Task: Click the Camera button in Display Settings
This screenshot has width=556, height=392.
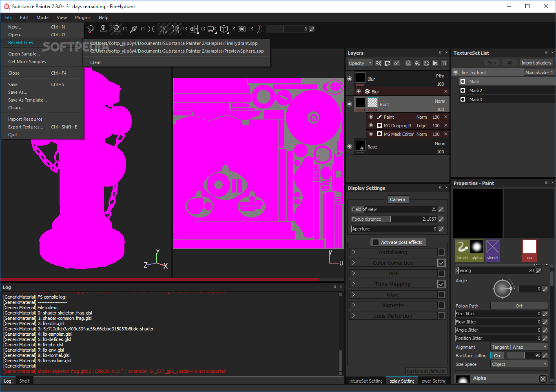Action: (x=397, y=199)
